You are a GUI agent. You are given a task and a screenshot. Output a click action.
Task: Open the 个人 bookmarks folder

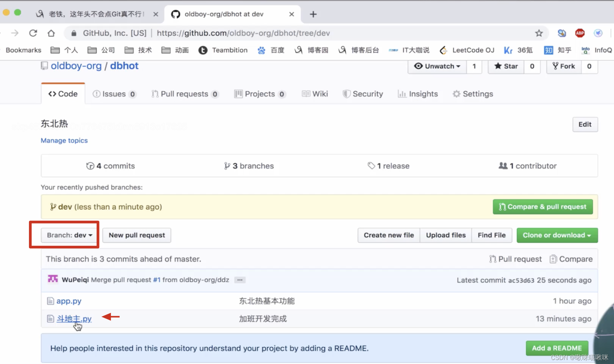pos(64,50)
